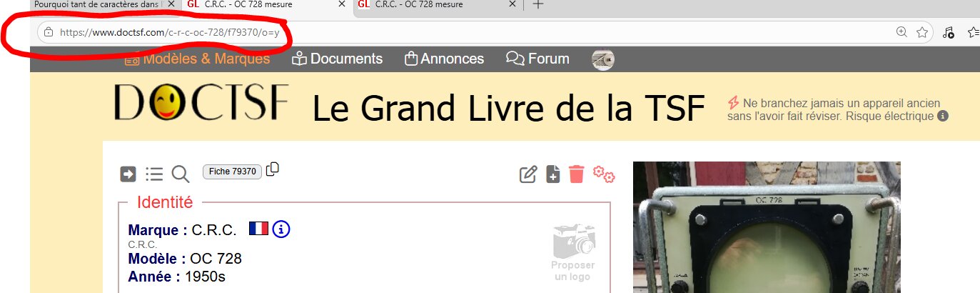Open the list view icon
This screenshot has width=980, height=293.
tap(154, 174)
